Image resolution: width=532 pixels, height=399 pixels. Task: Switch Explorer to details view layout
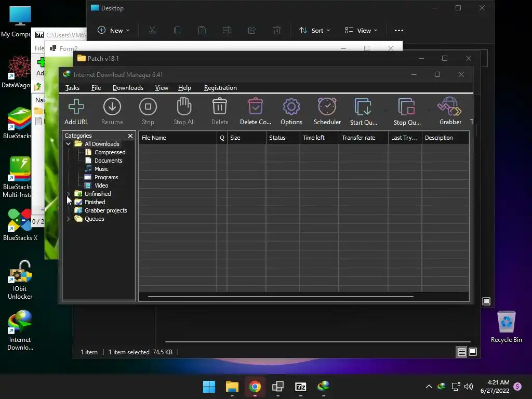point(461,352)
